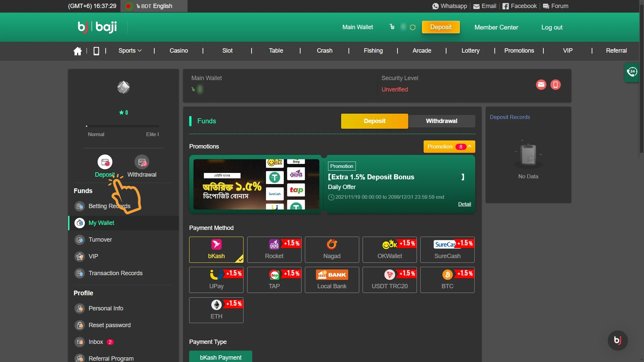644x362 pixels.
Task: Collapse the Promotion 8 dropdown
Action: [x=449, y=147]
